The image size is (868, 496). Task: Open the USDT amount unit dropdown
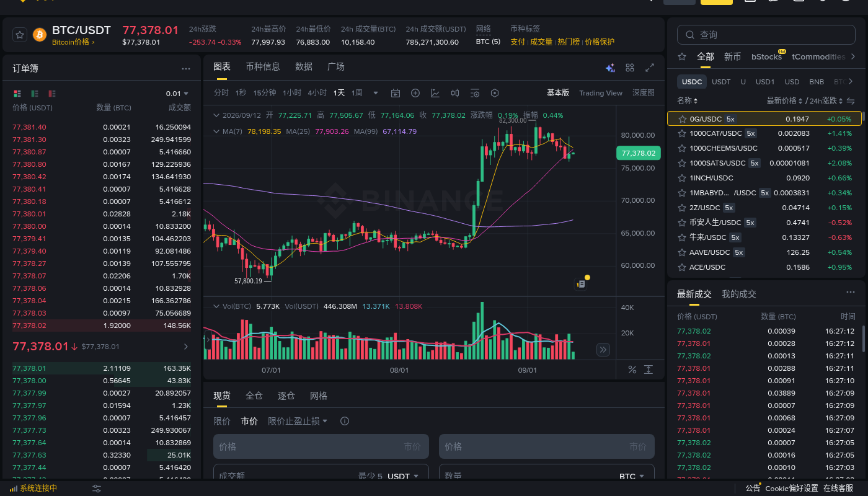click(x=403, y=476)
